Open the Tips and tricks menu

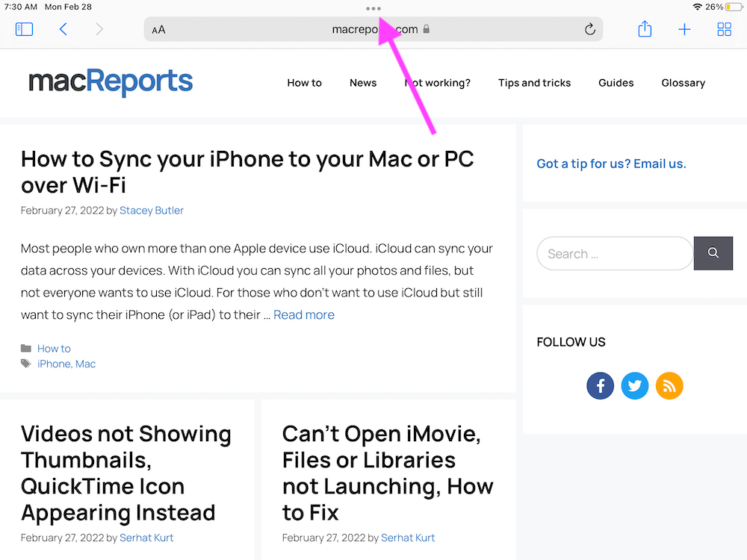(535, 83)
